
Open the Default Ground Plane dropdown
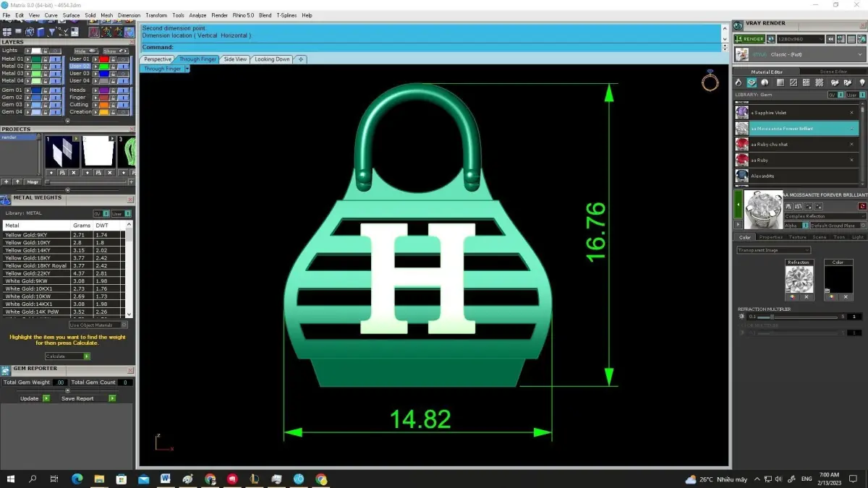(837, 226)
